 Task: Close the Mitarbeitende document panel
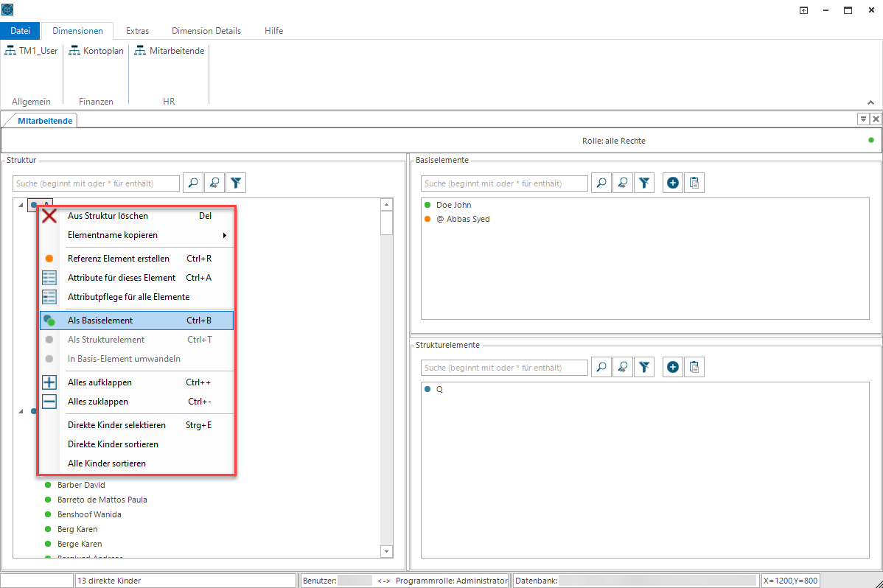[876, 119]
